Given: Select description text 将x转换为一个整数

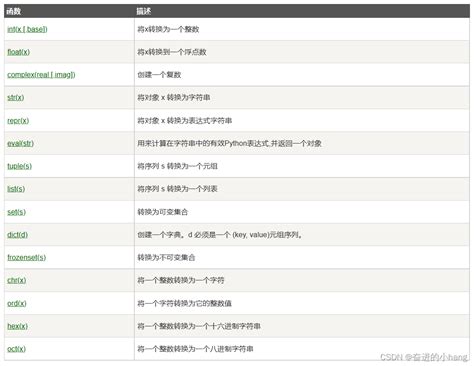Looking at the screenshot, I should 168,29.
